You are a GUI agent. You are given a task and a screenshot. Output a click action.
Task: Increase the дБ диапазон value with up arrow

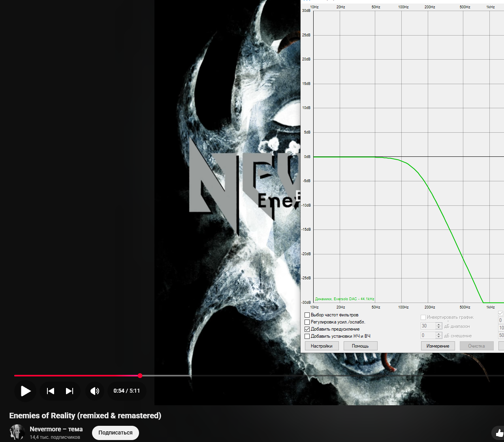[438, 325]
